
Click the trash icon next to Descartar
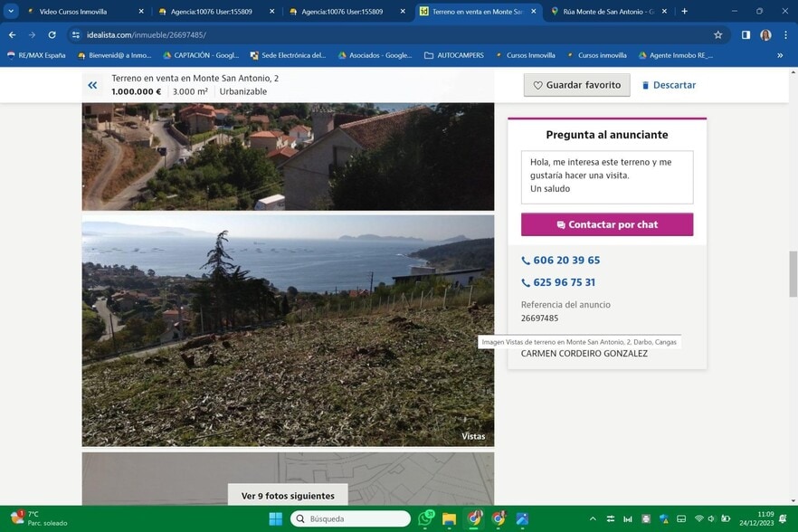644,84
